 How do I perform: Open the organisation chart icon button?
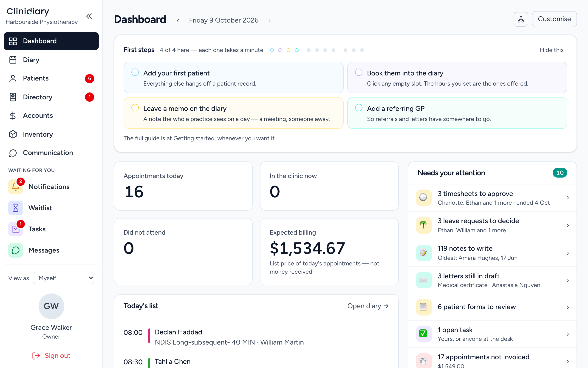521,19
